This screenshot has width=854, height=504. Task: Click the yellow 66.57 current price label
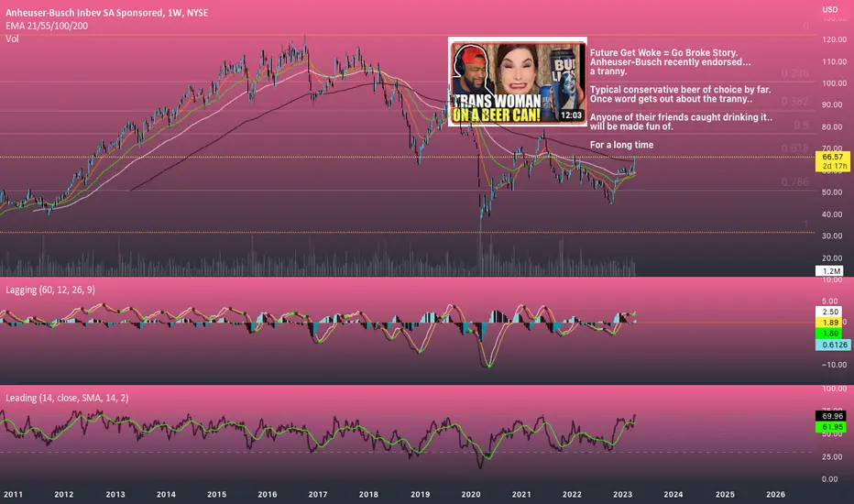(x=832, y=157)
